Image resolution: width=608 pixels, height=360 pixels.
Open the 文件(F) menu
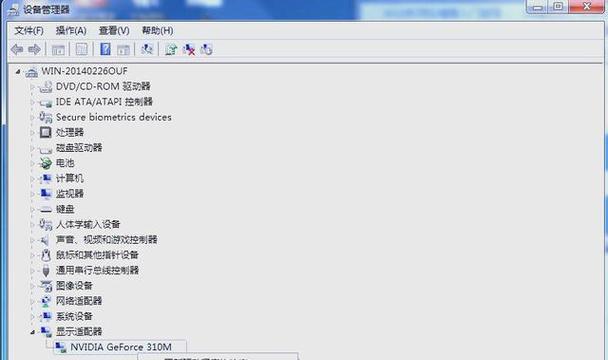[29, 31]
